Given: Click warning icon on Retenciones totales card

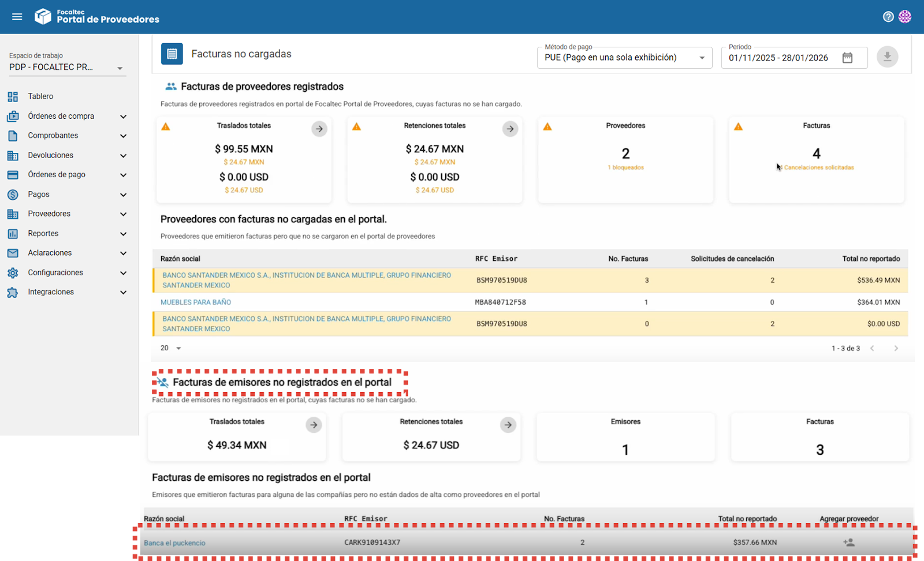Looking at the screenshot, I should coord(356,126).
